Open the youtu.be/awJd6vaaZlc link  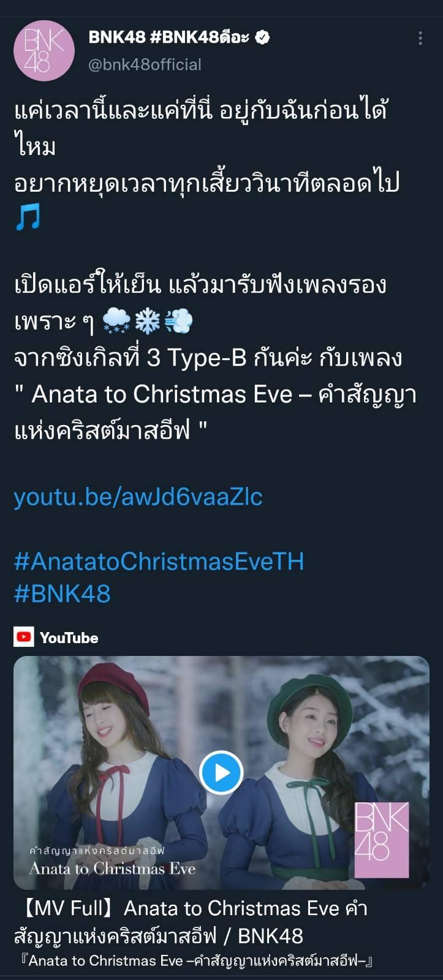point(138,497)
